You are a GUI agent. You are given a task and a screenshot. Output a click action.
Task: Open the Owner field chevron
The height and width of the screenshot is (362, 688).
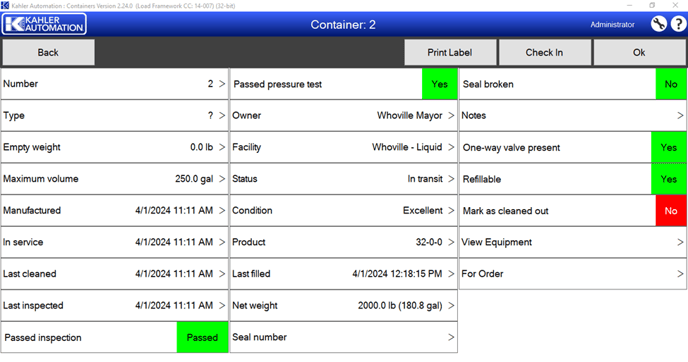coord(451,115)
